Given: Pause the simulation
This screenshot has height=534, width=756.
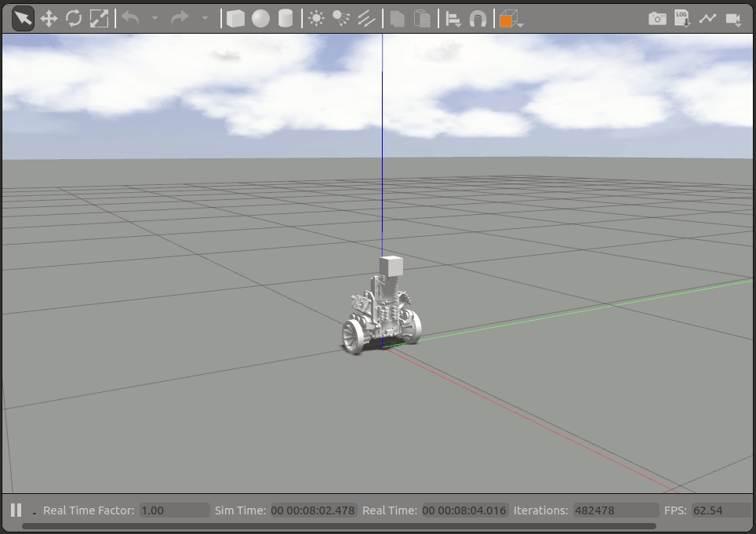Looking at the screenshot, I should coord(16,510).
